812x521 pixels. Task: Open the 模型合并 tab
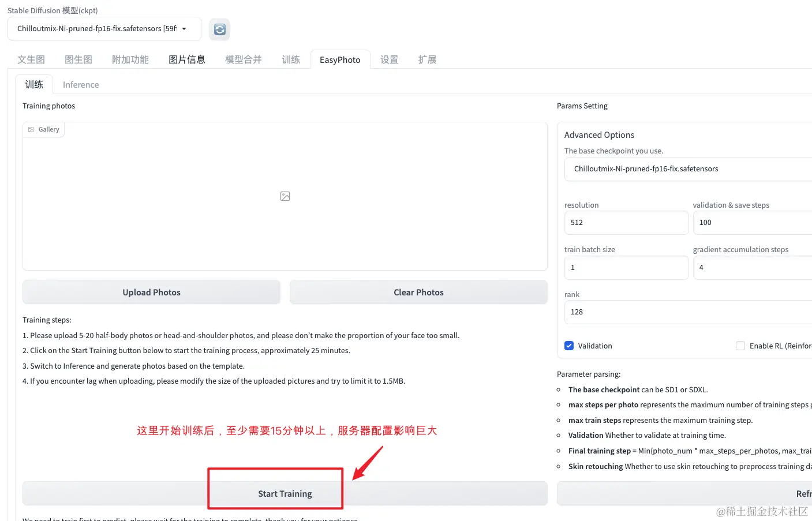(x=244, y=59)
